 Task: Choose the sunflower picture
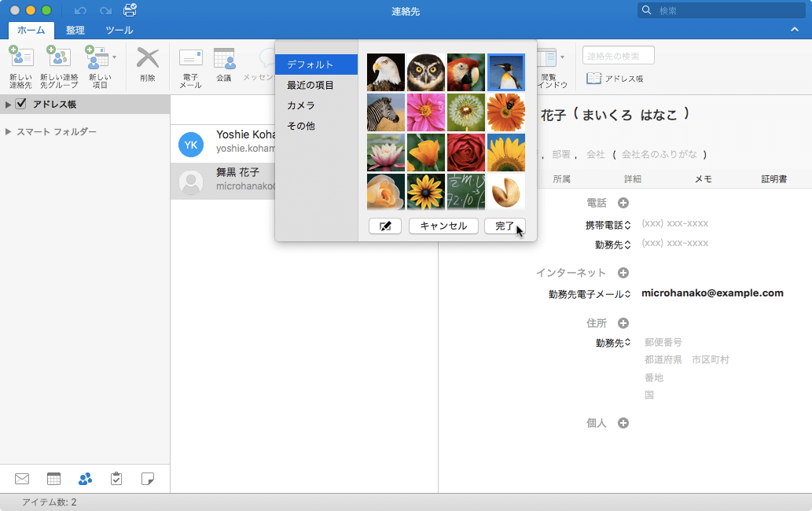coord(506,153)
